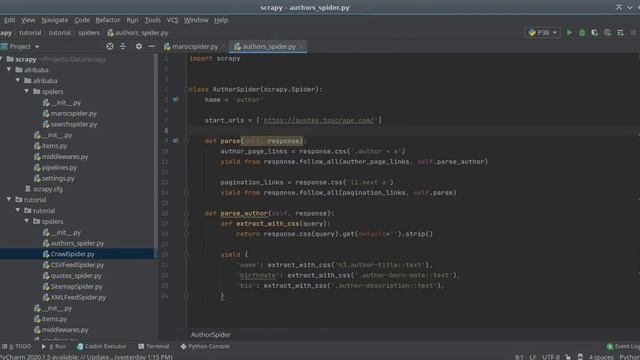The width and height of the screenshot is (640, 360).
Task: Collapse the nested tutorial folder
Action: (x=18, y=211)
